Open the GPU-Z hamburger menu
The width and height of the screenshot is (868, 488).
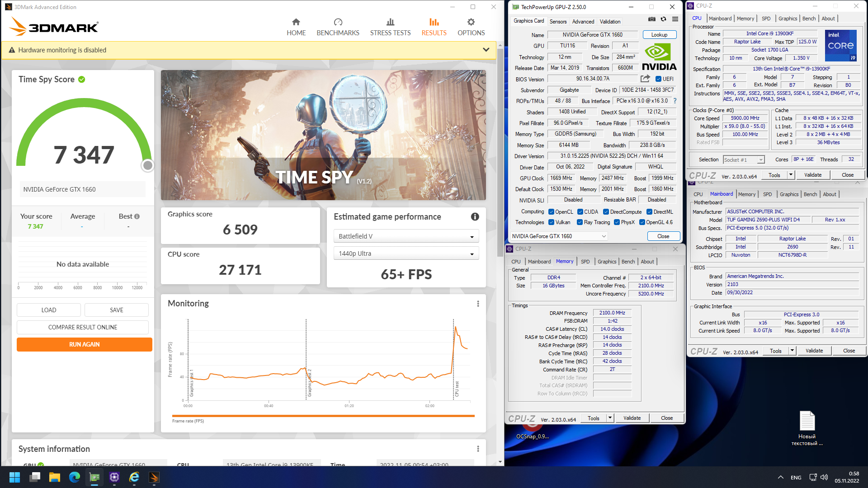(675, 19)
